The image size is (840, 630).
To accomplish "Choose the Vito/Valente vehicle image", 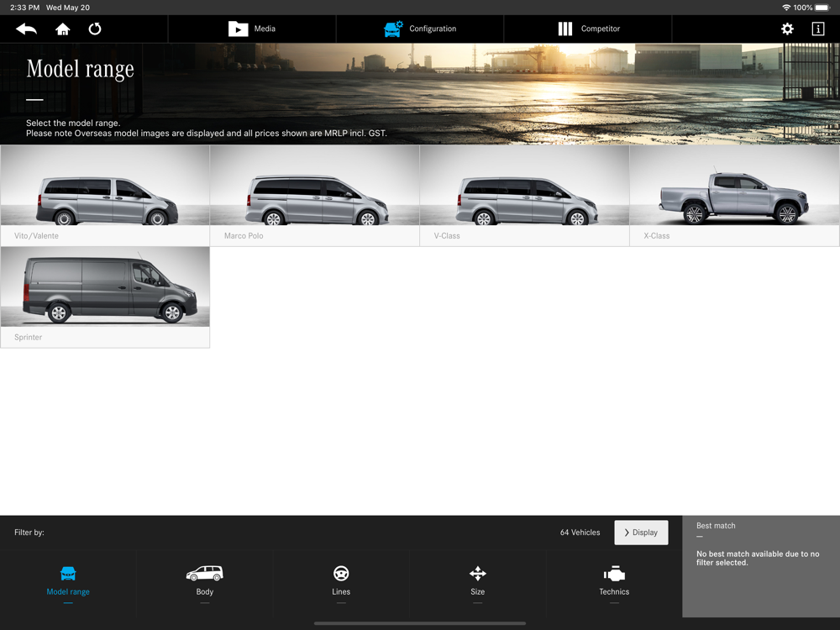I will 106,186.
